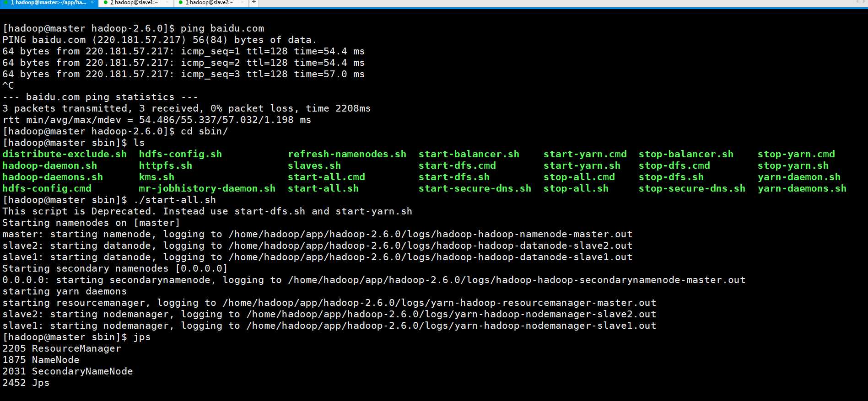Click the 'rtt min/avg/max/mdev' line
This screenshot has width=868, height=401.
(156, 120)
